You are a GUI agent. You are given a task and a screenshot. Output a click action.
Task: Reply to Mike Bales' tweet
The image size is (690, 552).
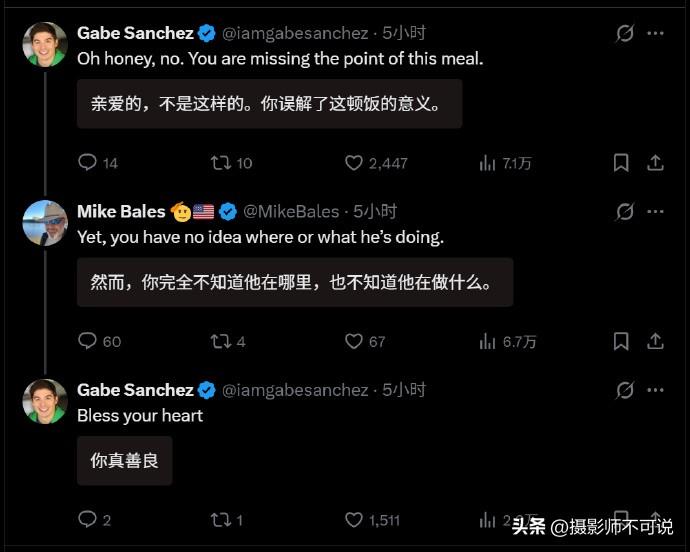[x=87, y=341]
